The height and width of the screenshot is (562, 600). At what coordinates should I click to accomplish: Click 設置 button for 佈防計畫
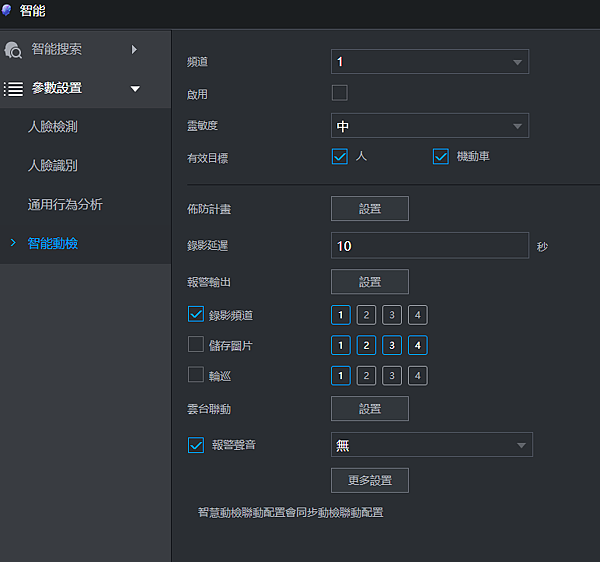(370, 209)
